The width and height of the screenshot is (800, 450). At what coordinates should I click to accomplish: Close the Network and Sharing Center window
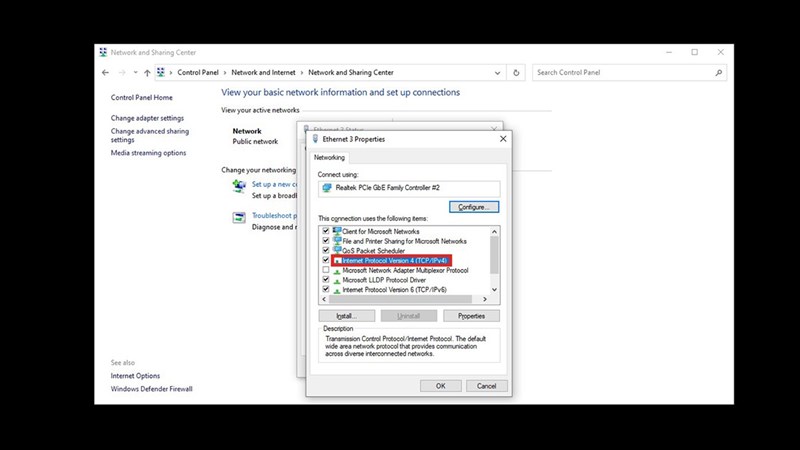pyautogui.click(x=720, y=52)
